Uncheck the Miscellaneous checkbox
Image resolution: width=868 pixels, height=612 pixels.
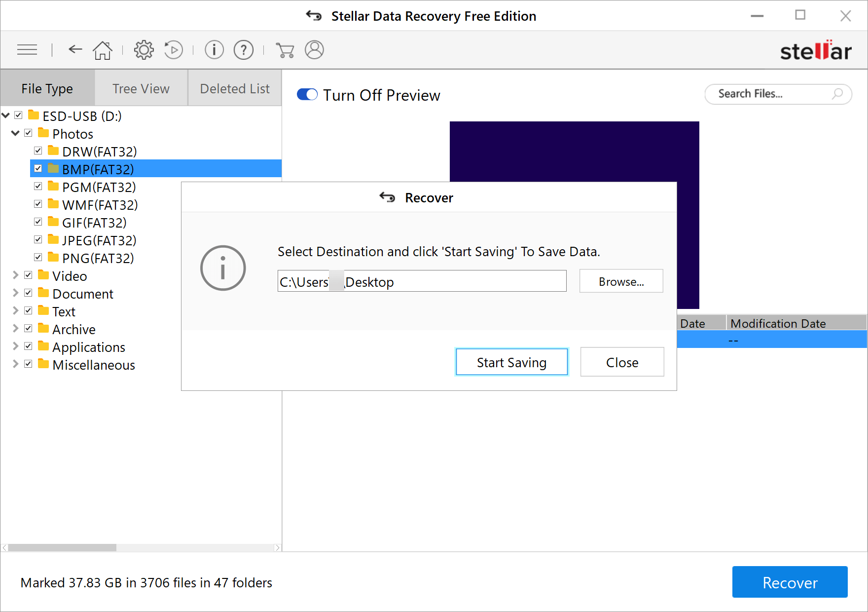28,364
